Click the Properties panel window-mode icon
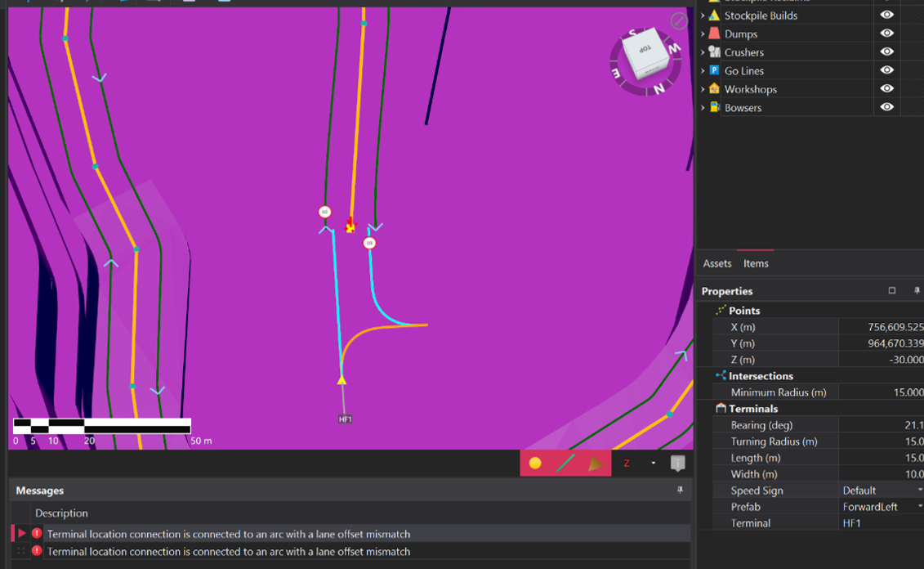The height and width of the screenshot is (569, 924). (x=892, y=291)
